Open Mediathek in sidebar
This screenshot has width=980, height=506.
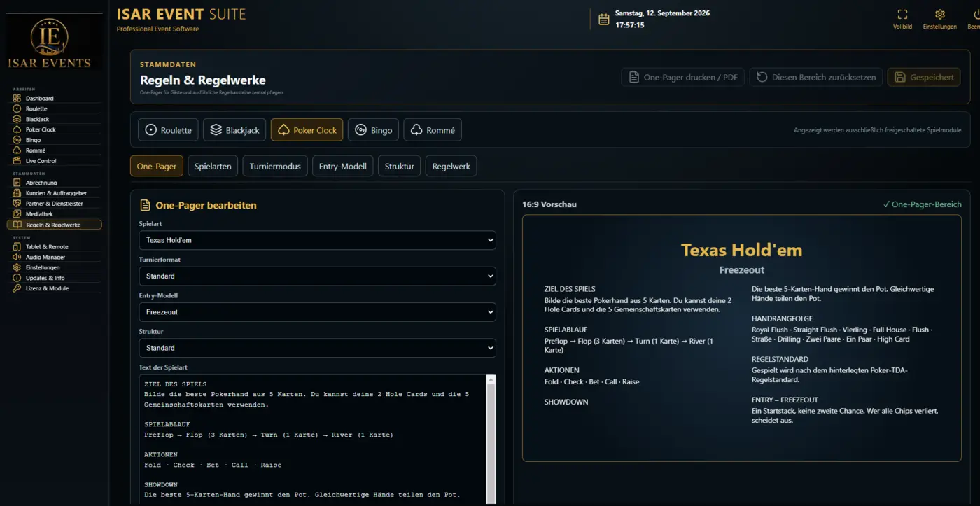(55, 214)
